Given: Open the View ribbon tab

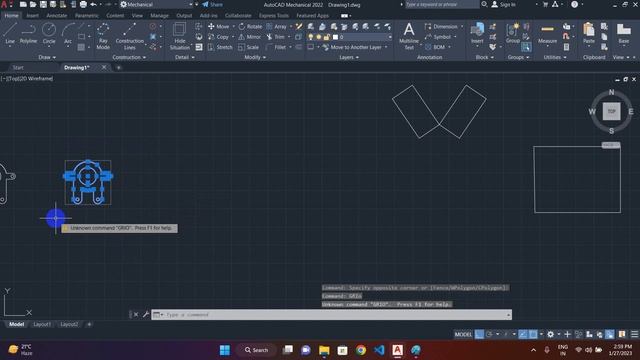Looking at the screenshot, I should [x=137, y=16].
